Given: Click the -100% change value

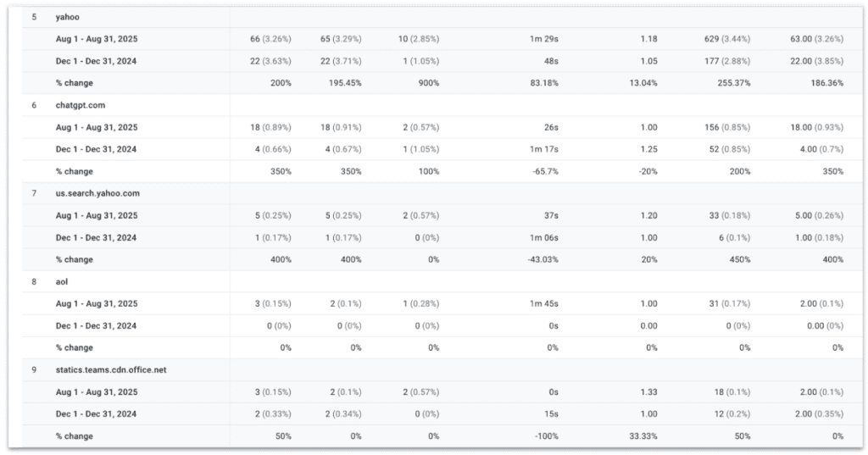Looking at the screenshot, I should click(546, 436).
